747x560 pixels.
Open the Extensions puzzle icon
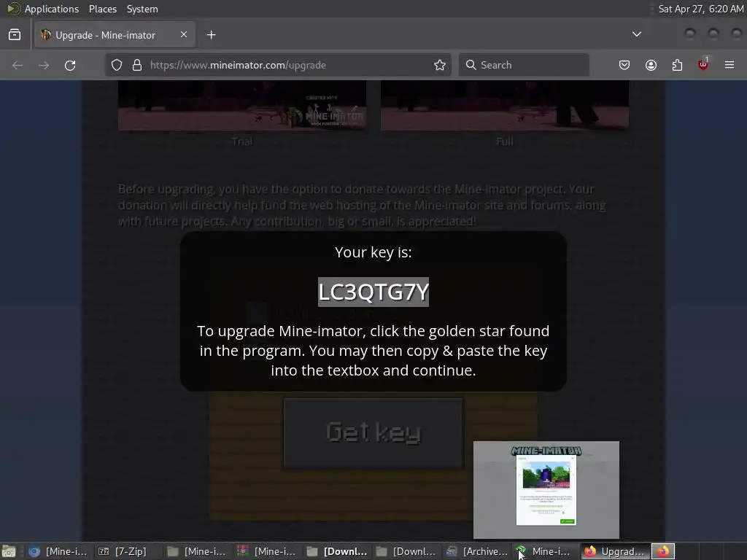pyautogui.click(x=677, y=65)
